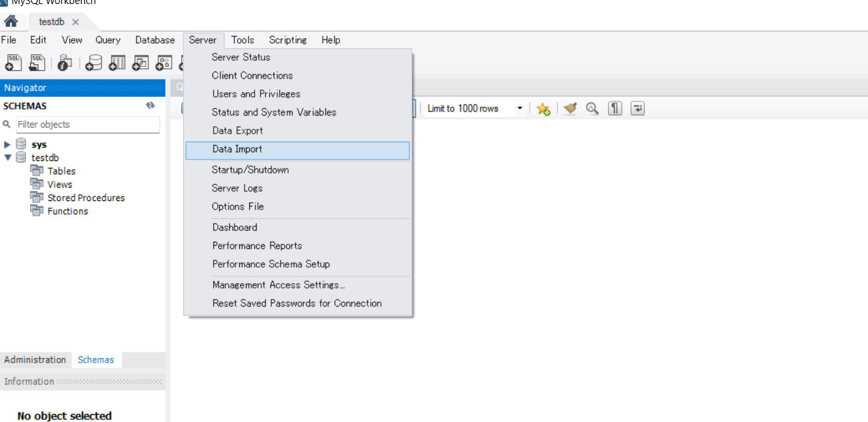Viewport: 868px width, 422px height.
Task: Choose Data Import from Server menu
Action: click(298, 150)
